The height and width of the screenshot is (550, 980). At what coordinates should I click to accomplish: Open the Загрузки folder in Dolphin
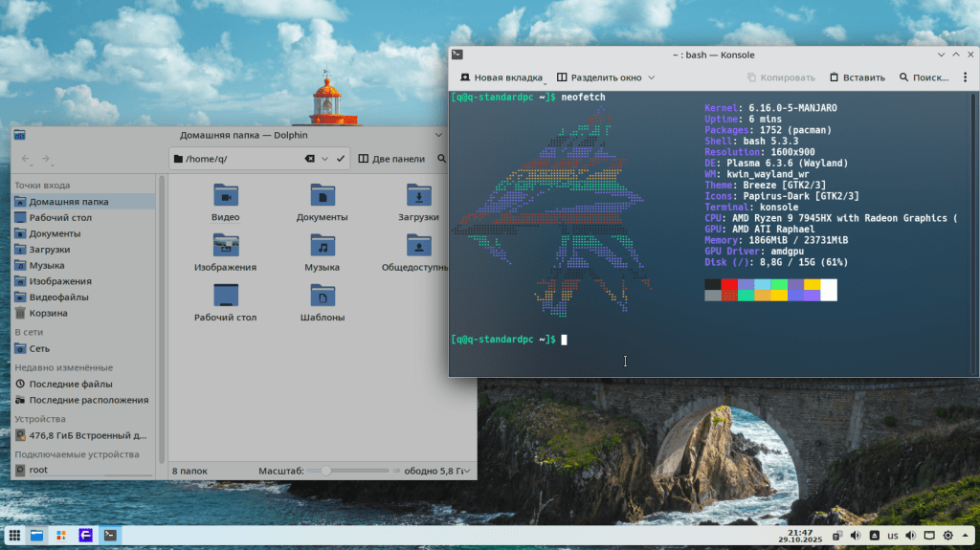click(x=418, y=195)
